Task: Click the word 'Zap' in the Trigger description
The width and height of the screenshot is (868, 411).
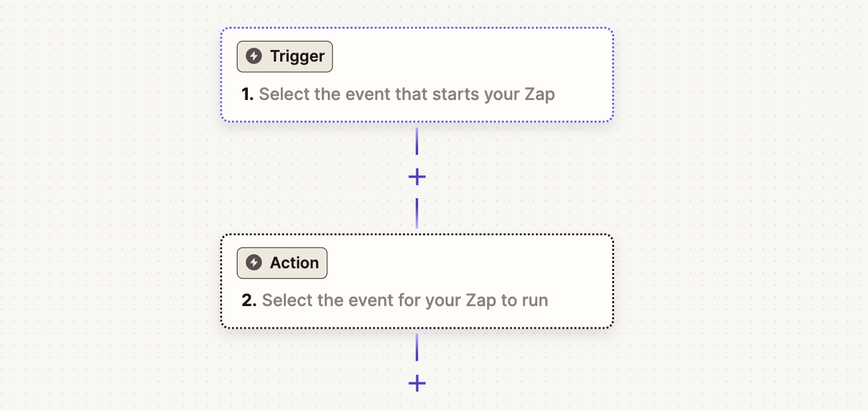Action: click(540, 95)
